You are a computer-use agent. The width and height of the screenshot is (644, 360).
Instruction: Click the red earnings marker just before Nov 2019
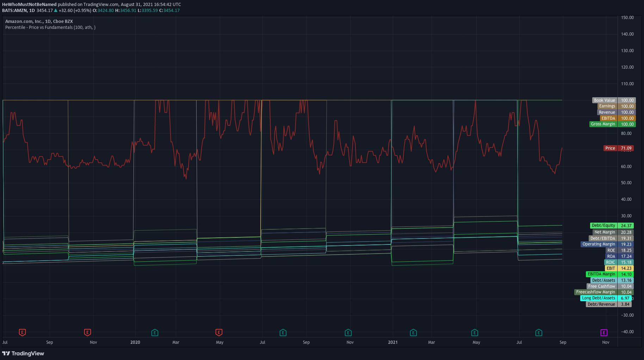(x=87, y=332)
